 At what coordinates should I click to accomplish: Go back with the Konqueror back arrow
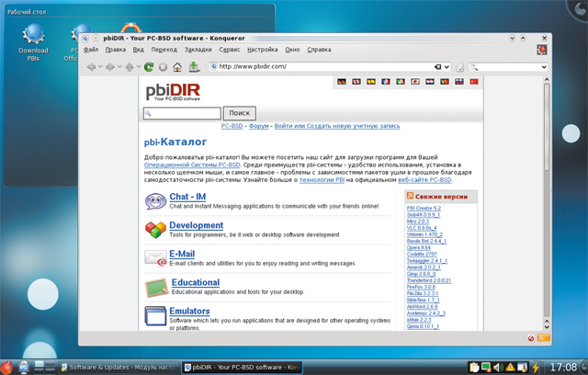pos(91,67)
